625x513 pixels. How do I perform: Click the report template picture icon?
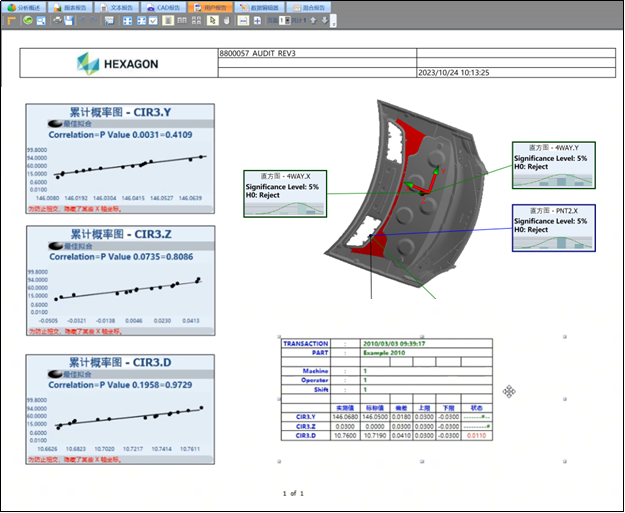tap(109, 21)
